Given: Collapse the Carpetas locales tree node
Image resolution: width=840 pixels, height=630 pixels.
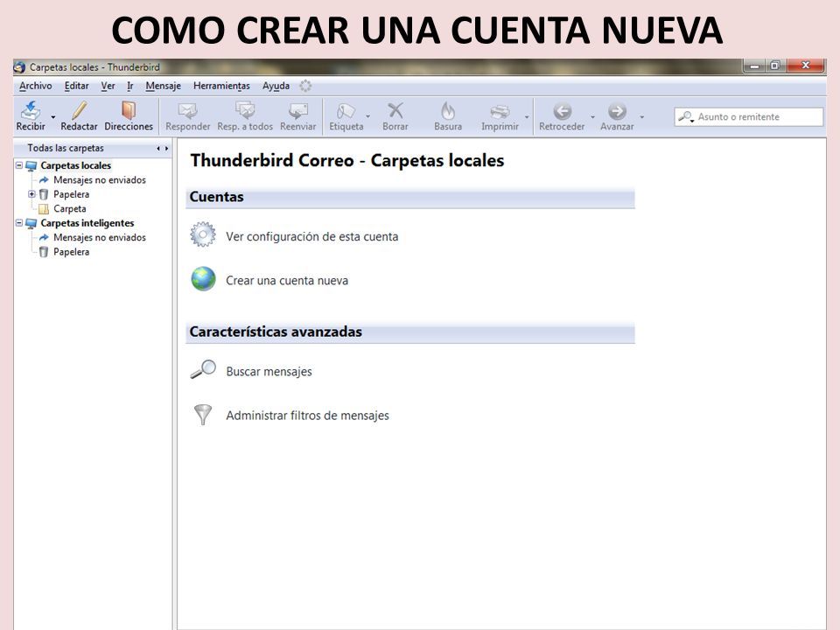Looking at the screenshot, I should (19, 165).
